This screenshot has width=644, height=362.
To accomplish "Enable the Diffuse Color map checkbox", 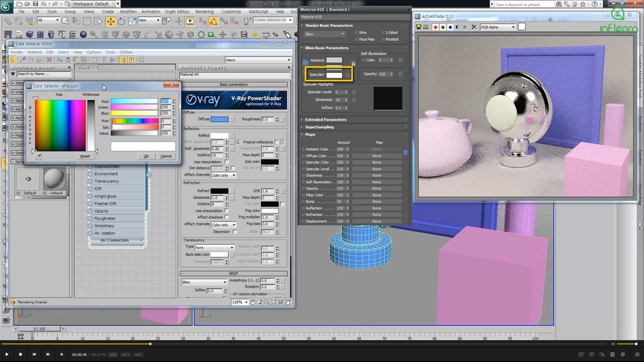I will click(303, 156).
